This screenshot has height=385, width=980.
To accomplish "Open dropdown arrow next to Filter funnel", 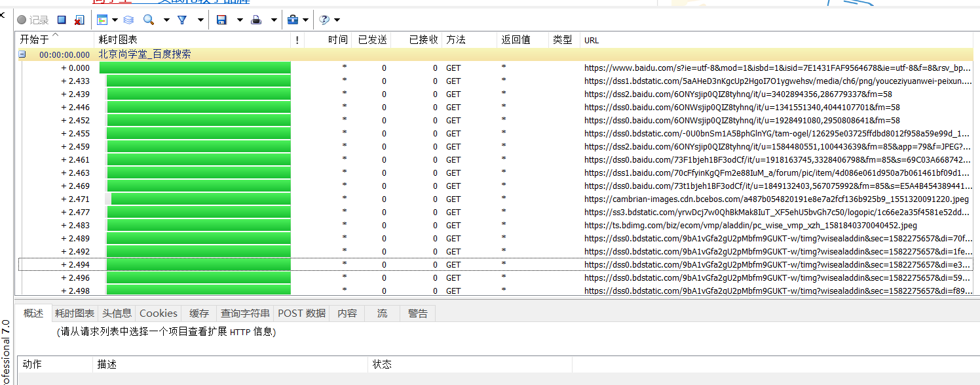I will [200, 20].
